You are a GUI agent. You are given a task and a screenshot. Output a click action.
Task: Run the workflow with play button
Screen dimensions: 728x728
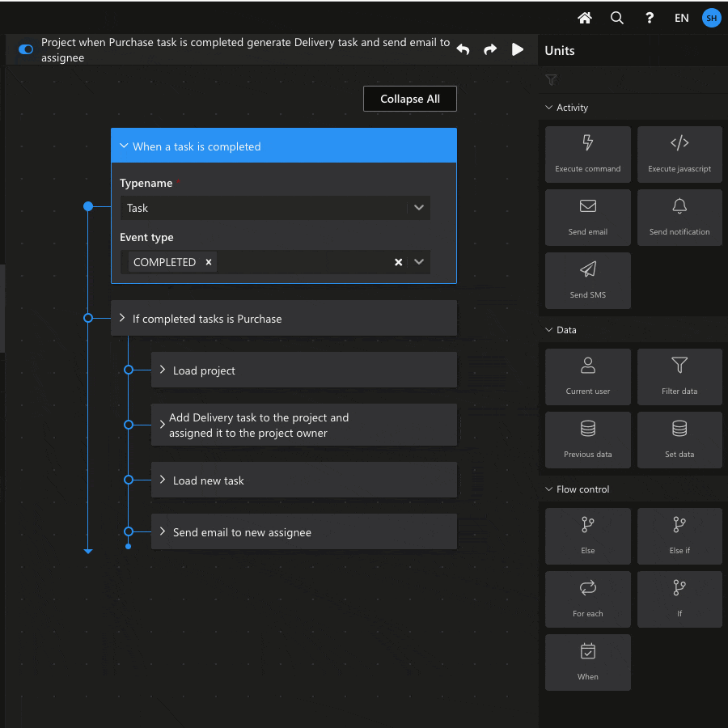click(x=518, y=49)
